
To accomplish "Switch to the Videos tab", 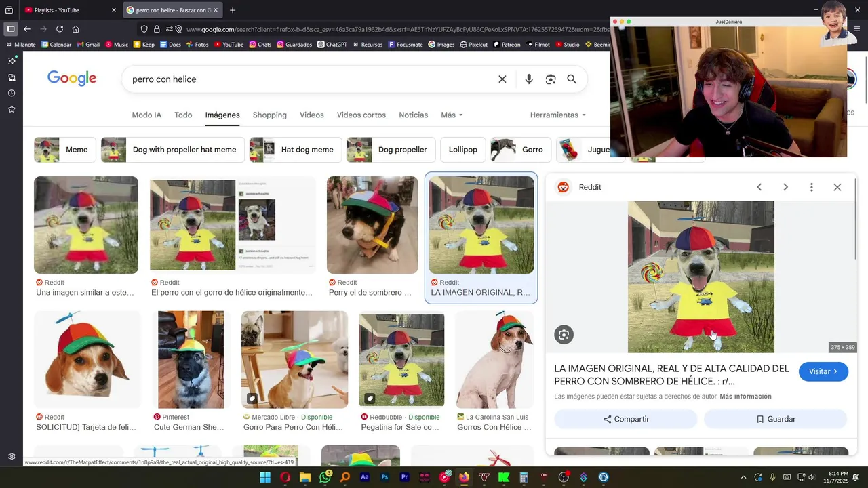I will [312, 115].
